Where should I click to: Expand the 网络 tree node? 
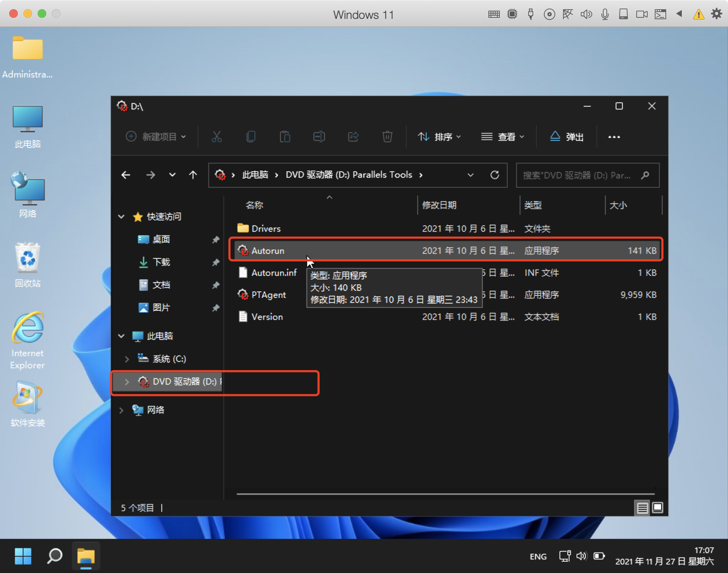coord(121,410)
